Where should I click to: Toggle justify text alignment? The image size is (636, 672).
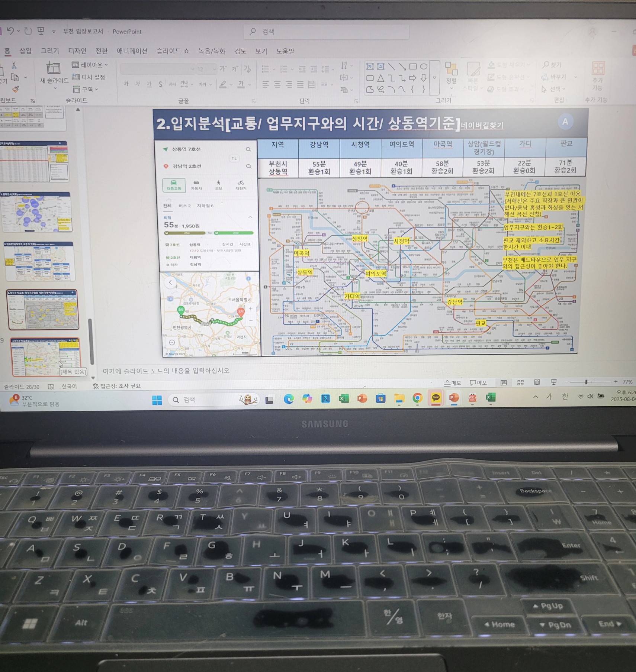tap(300, 85)
